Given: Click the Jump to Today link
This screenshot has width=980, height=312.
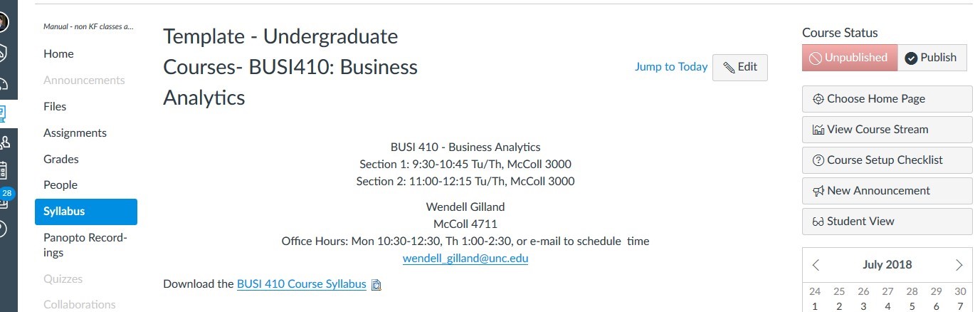Looking at the screenshot, I should [x=671, y=67].
